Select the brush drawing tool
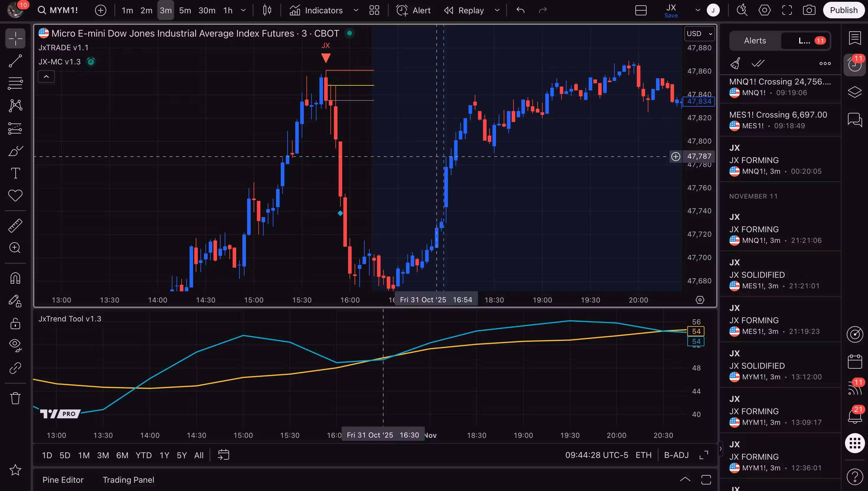The width and height of the screenshot is (868, 491). [15, 151]
